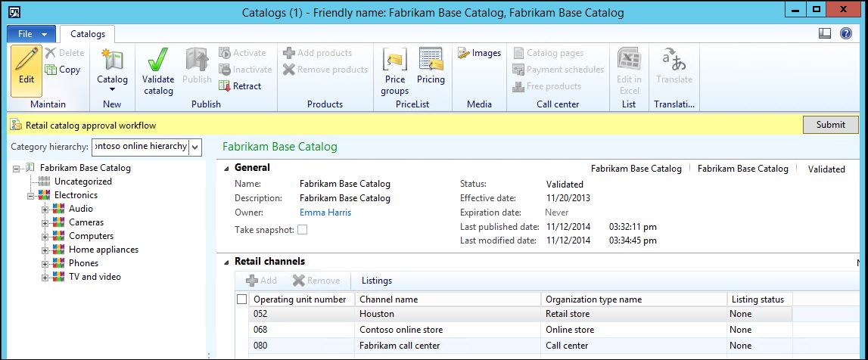Open the help question mark icon
868x360 pixels.
846,34
